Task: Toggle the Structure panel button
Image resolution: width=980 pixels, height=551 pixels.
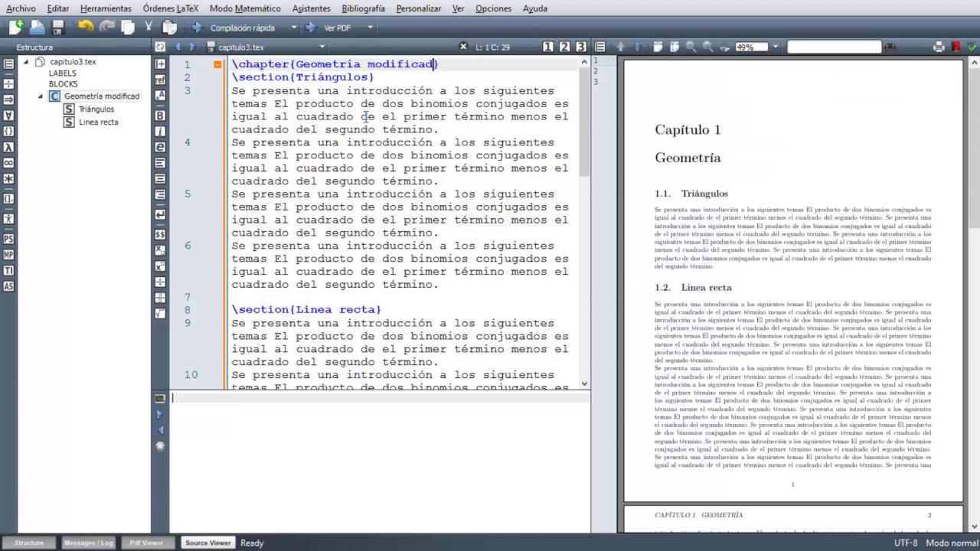Action: [29, 543]
